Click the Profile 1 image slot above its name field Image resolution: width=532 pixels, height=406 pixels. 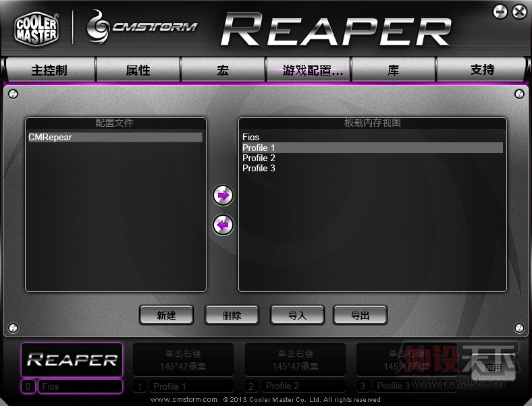click(183, 359)
